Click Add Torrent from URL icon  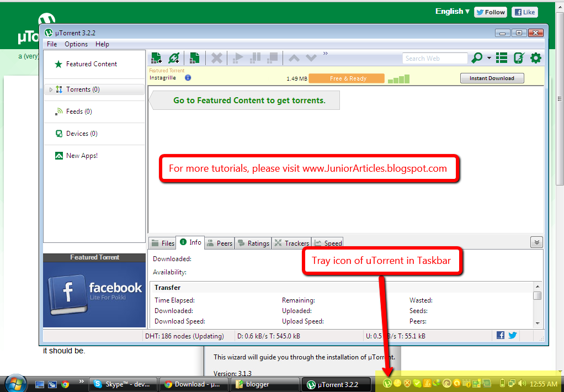[x=174, y=57]
